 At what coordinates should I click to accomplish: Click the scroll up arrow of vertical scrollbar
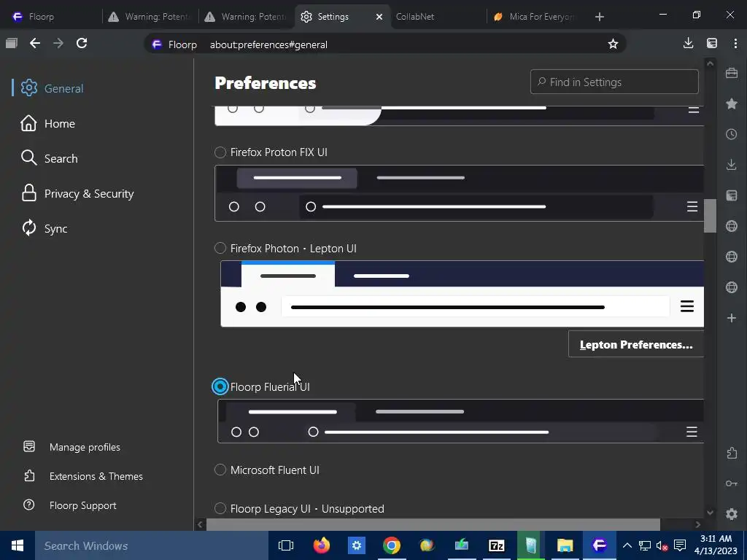point(710,63)
